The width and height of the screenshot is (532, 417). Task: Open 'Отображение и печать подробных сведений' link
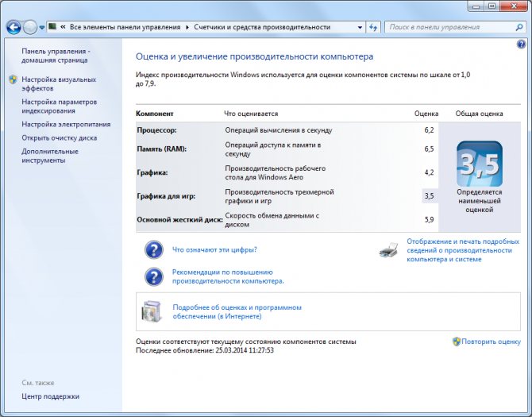coord(463,250)
